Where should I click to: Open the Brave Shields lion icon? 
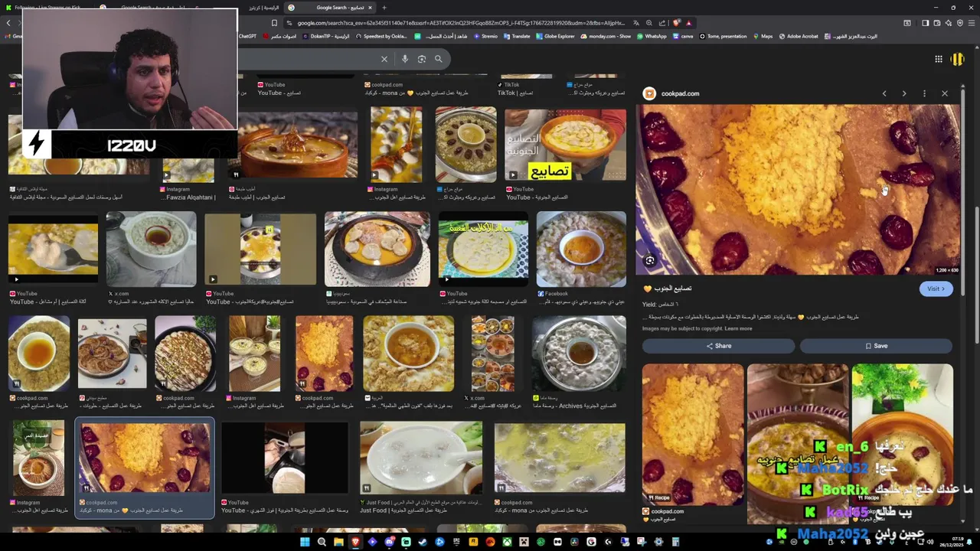point(676,23)
